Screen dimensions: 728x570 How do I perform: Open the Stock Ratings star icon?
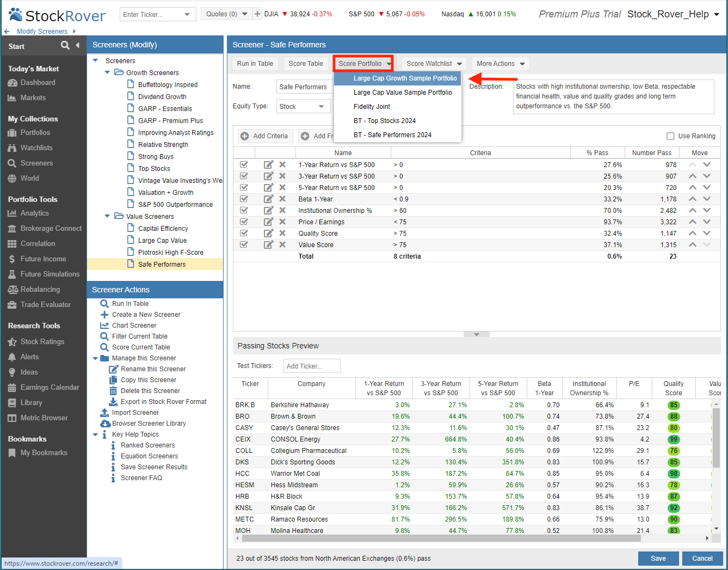[x=13, y=342]
